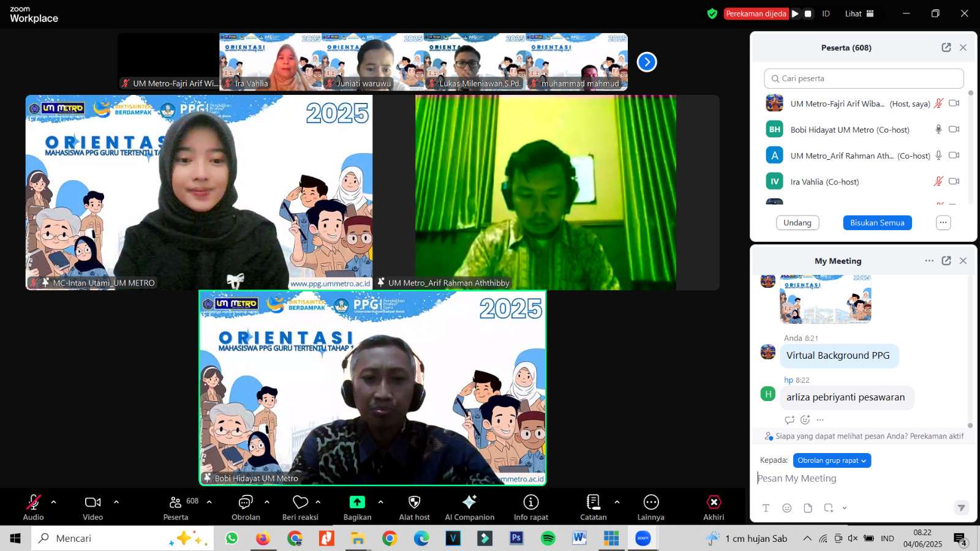Screen dimensions: 980x551
Task: Open the Lainnya more menu
Action: click(x=650, y=503)
